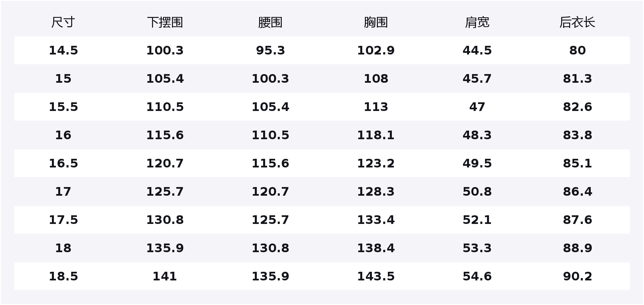
Task: Click the 尺寸 column header
Action: [x=63, y=22]
